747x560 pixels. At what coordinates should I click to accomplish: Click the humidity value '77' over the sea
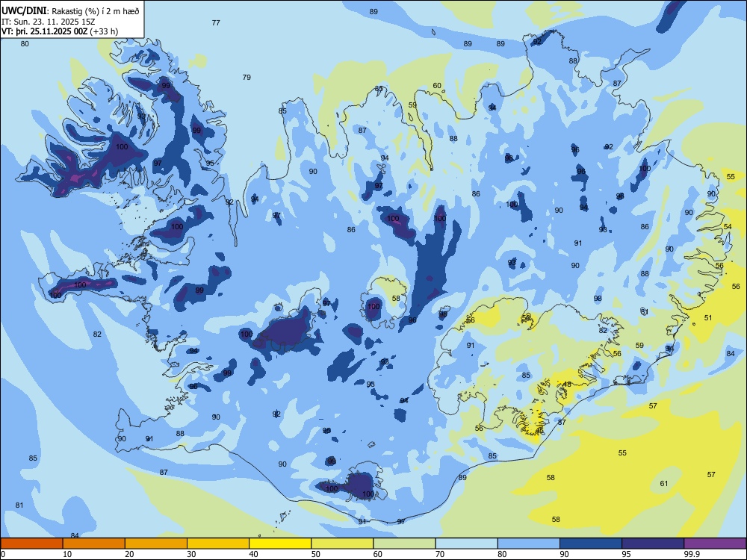tap(216, 23)
